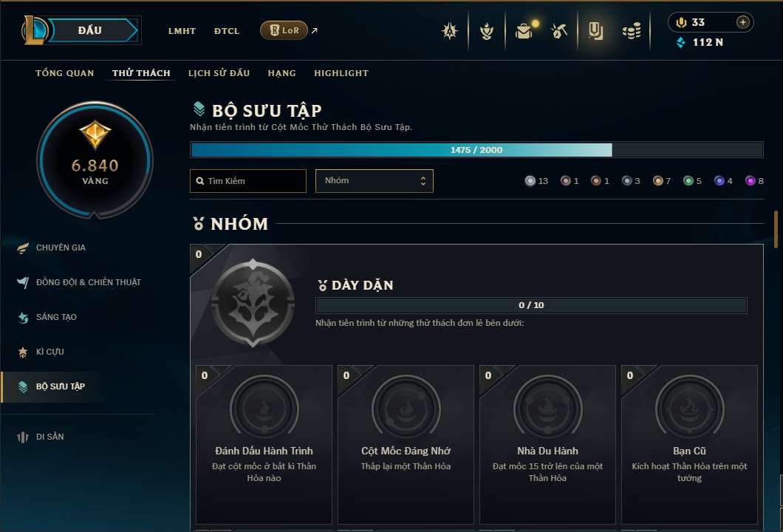
Task: Add RP using the plus icon
Action: point(742,22)
